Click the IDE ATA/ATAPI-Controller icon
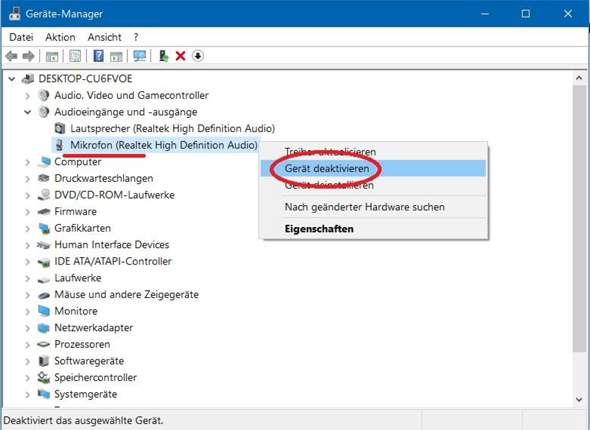Screen dimensions: 590x430 coord(44,262)
